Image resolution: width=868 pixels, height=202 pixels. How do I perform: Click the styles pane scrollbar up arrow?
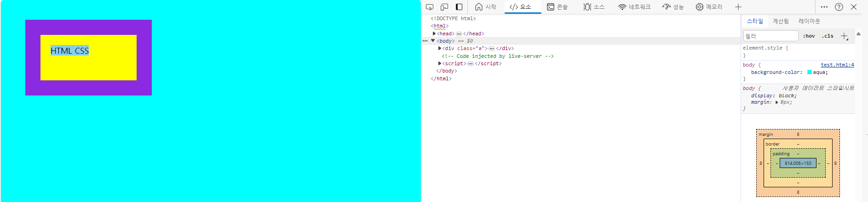tap(858, 34)
